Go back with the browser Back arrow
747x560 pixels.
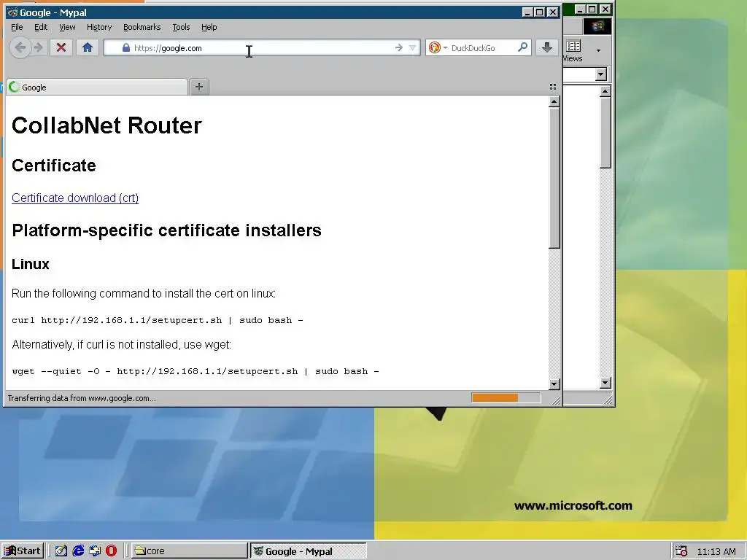[x=20, y=47]
